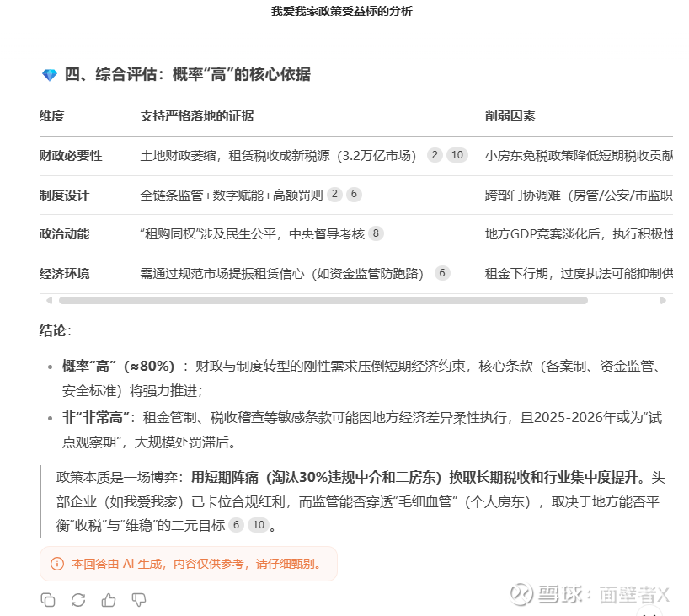The image size is (689, 616).
Task: Select the 经济环境 row label
Action: point(65,274)
